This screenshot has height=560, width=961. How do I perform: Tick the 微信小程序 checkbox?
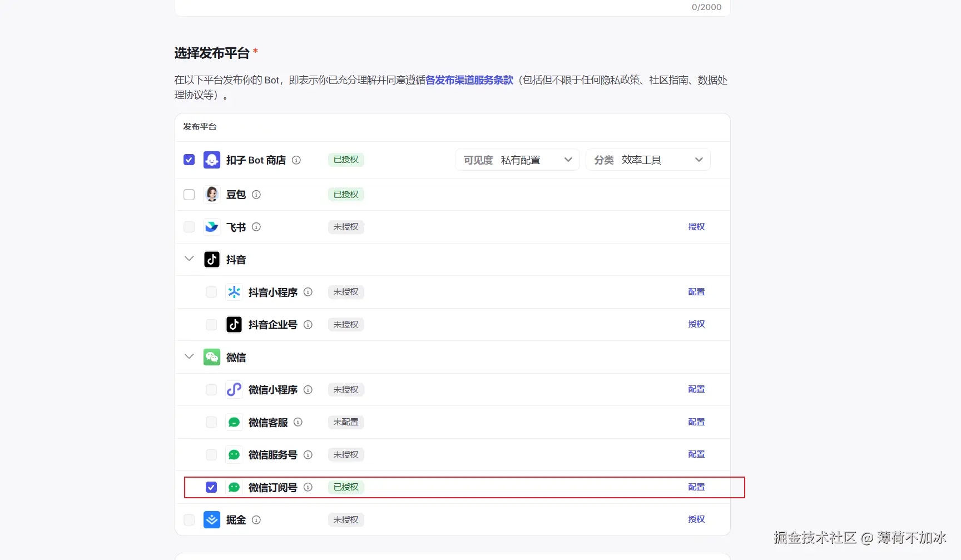pos(211,390)
